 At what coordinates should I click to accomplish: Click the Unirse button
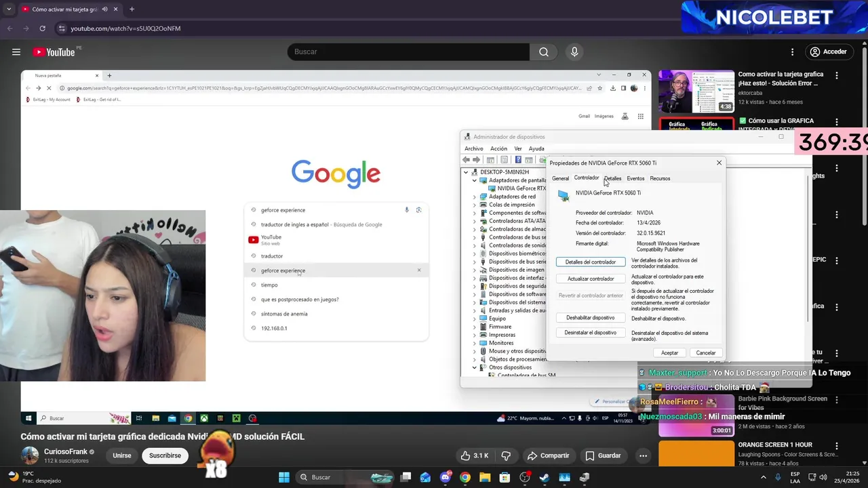(122, 455)
